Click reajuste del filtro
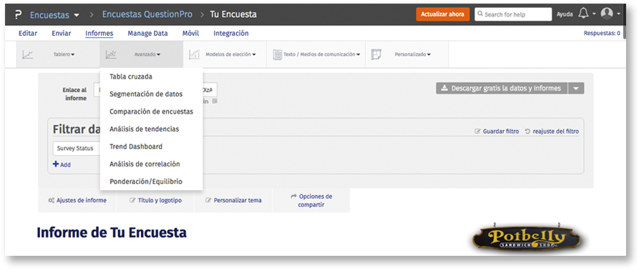The height and width of the screenshot is (278, 644). click(x=552, y=131)
